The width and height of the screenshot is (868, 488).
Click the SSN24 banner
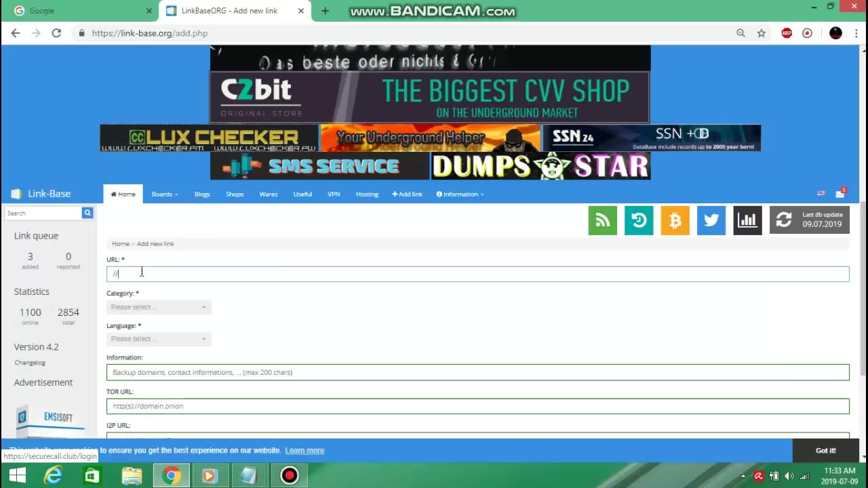tap(651, 138)
